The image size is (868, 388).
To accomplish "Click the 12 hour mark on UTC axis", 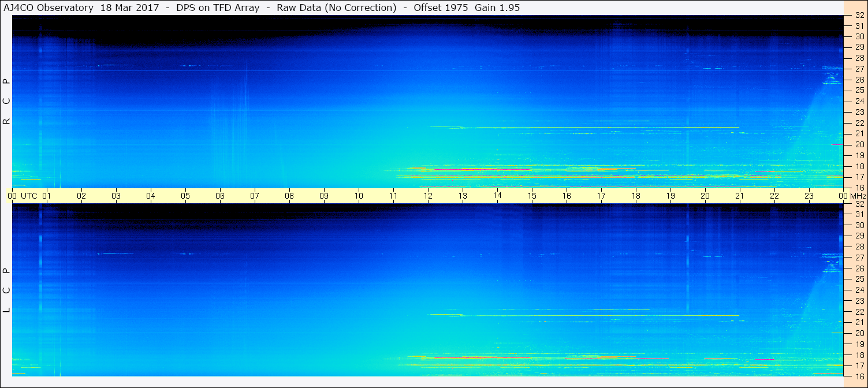I will (x=428, y=196).
